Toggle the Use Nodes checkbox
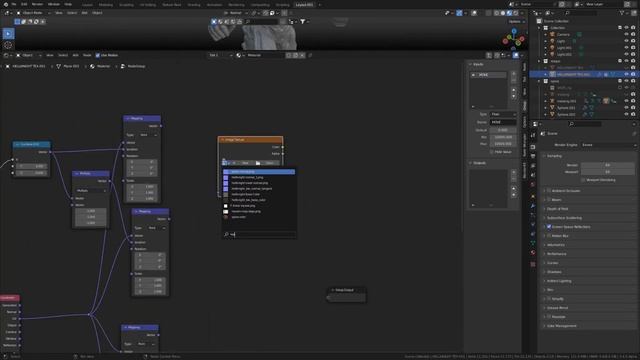The height and width of the screenshot is (360, 640). (98, 55)
